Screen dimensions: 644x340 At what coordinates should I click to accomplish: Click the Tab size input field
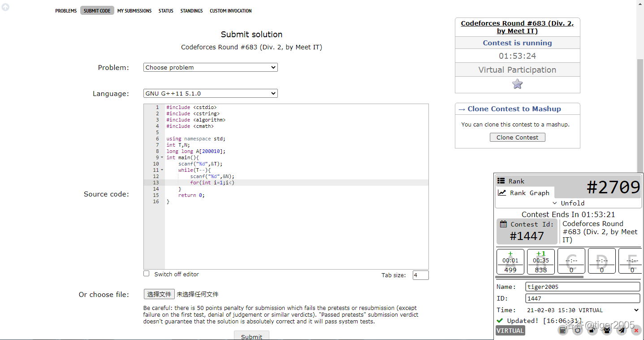pos(420,275)
